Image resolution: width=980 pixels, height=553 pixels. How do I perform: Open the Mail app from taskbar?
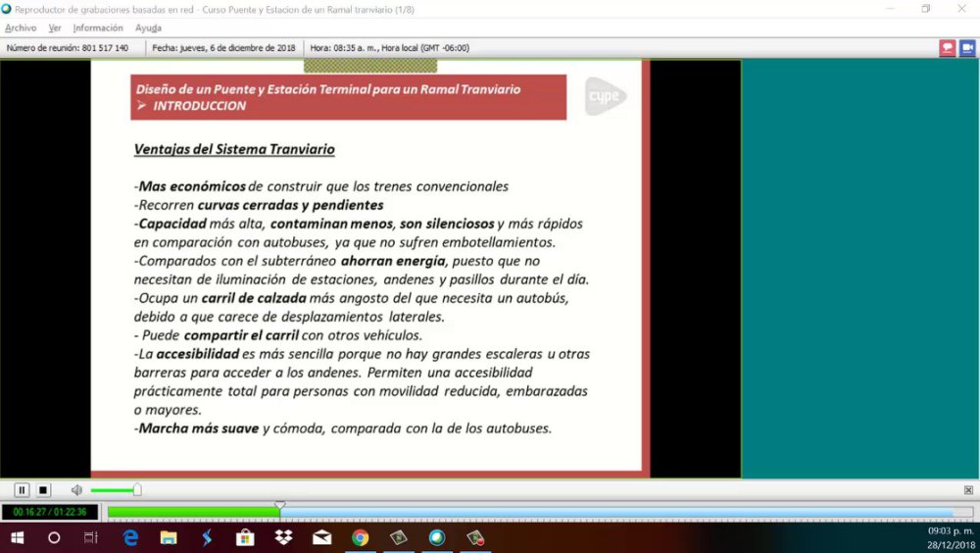[x=321, y=537]
